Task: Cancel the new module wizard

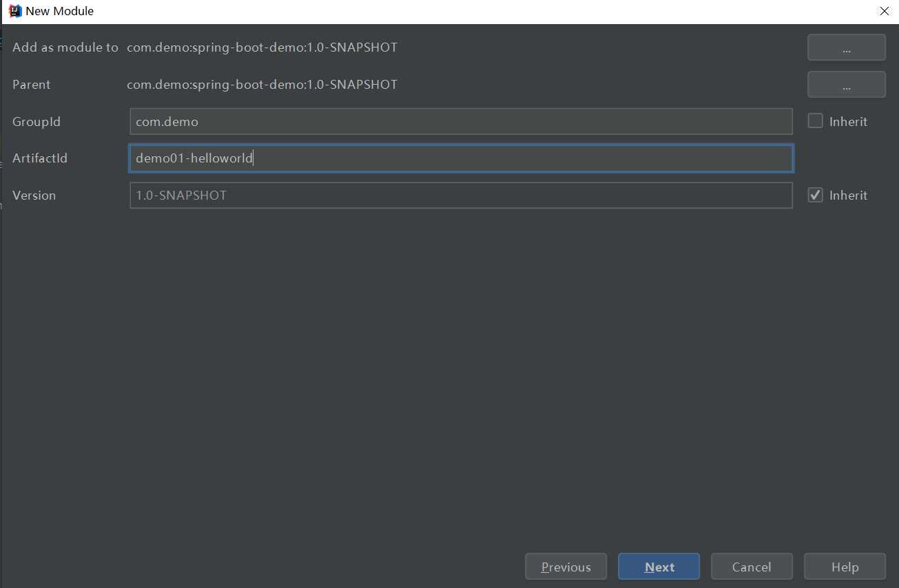Action: point(752,567)
